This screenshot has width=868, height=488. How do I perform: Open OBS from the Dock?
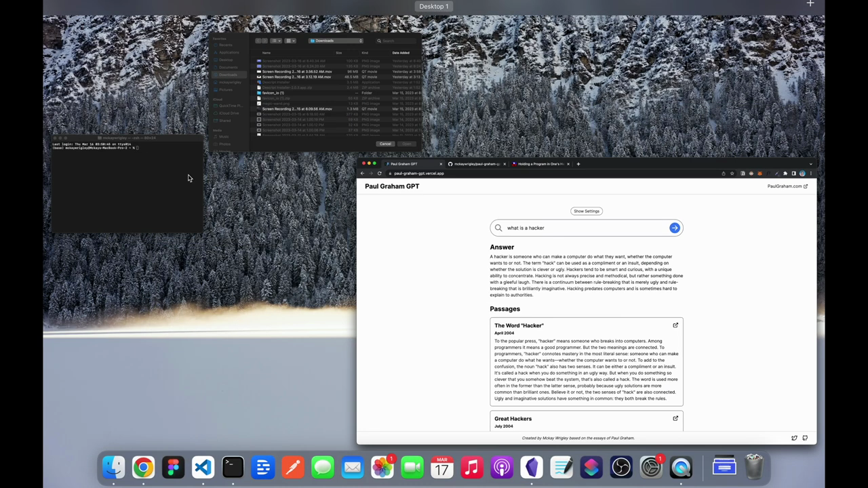(x=620, y=467)
